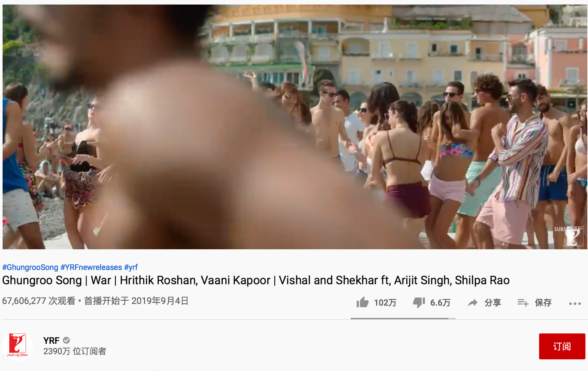The image size is (588, 371).
Task: Click the thumbs-down dislike icon
Action: tap(419, 303)
